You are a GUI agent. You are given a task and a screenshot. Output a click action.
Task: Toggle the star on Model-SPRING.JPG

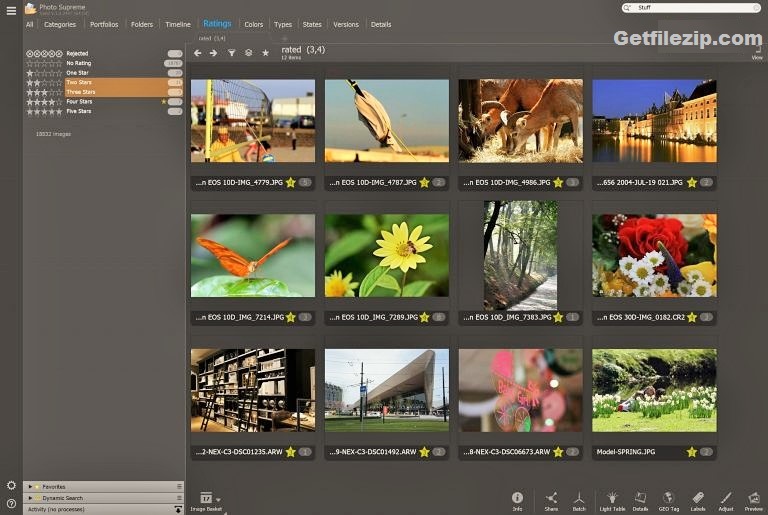(x=693, y=452)
